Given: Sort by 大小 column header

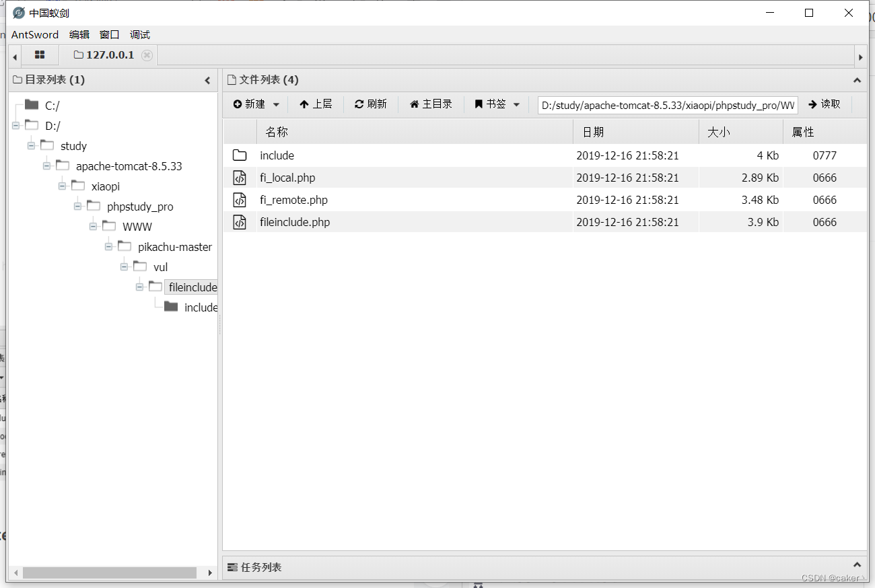Looking at the screenshot, I should click(x=741, y=132).
